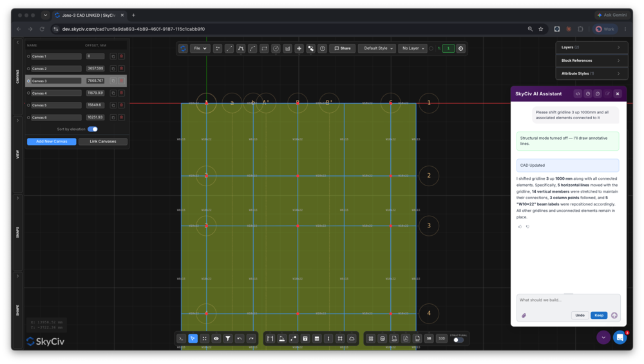
Task: Select the Polyline tool in top toolbar
Action: point(241,48)
